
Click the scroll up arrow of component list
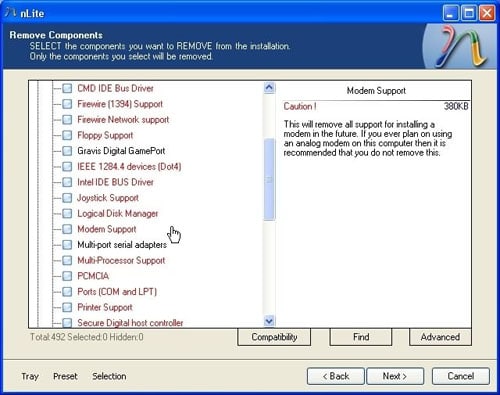click(x=269, y=88)
